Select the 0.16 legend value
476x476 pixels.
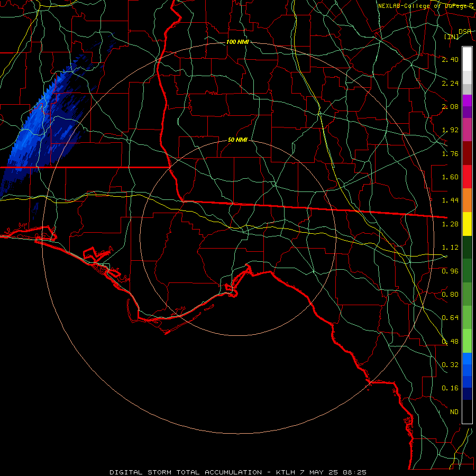[x=450, y=388]
